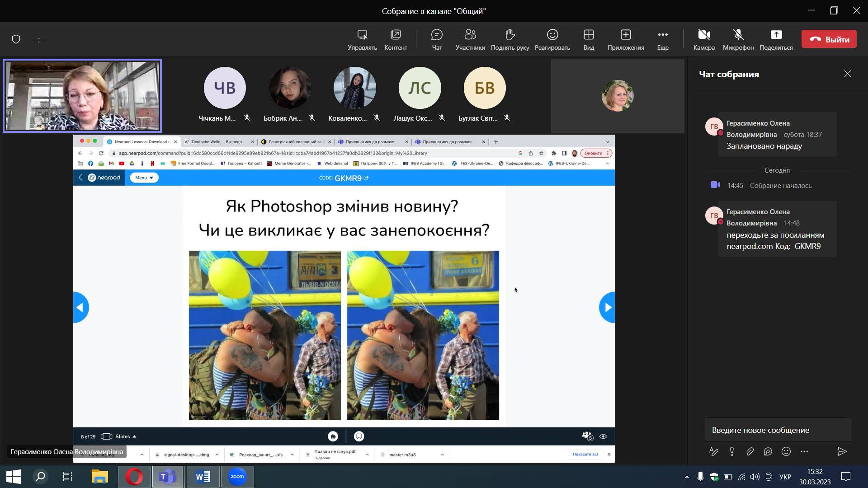
Task: Open Zoom from the taskbar
Action: [x=237, y=476]
